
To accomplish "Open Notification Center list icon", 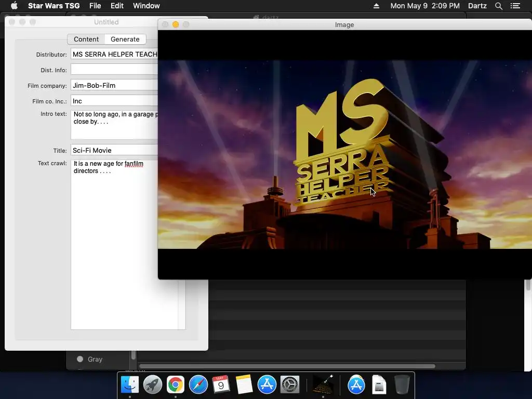I will (x=515, y=6).
